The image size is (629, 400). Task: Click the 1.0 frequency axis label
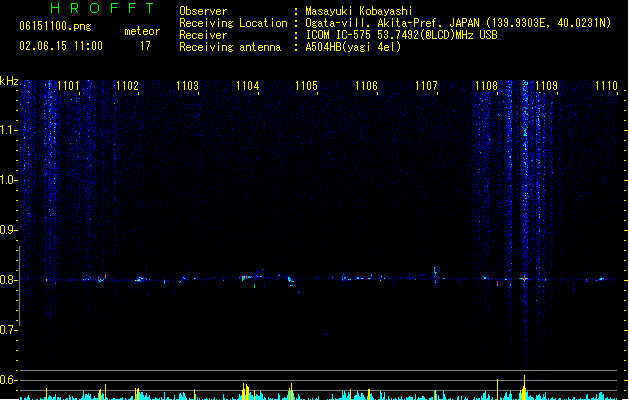[8, 180]
